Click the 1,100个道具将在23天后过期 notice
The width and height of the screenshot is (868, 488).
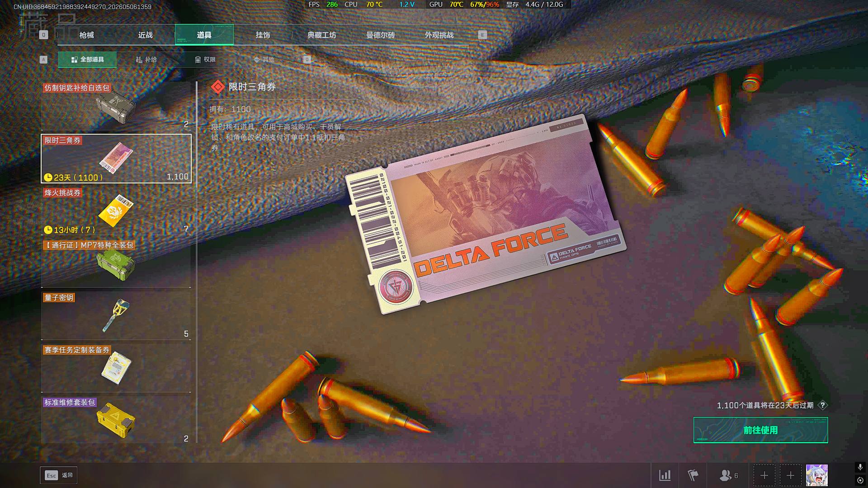coord(765,405)
